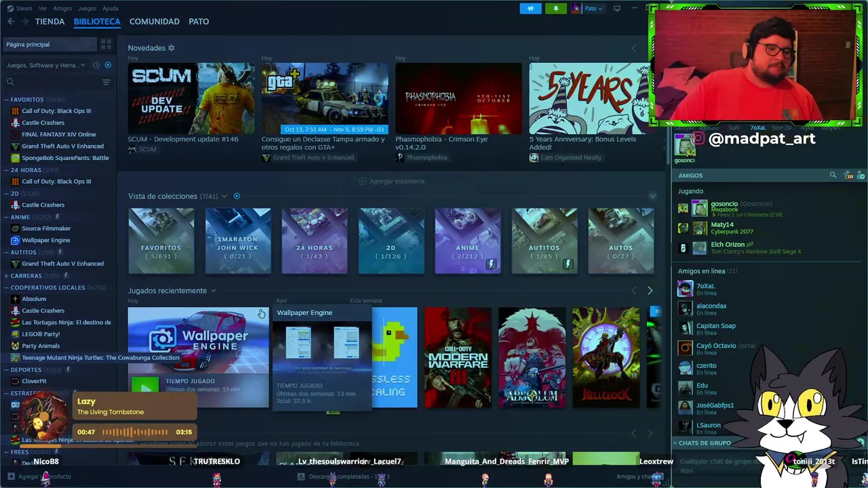868x488 pixels.
Task: Click the Página principal button
Action: pyautogui.click(x=50, y=44)
